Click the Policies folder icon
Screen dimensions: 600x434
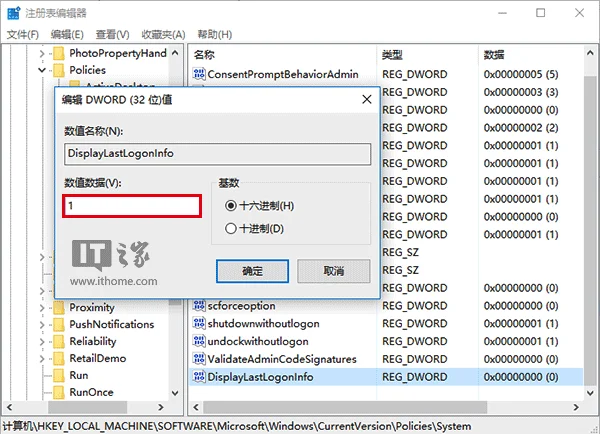tap(59, 70)
